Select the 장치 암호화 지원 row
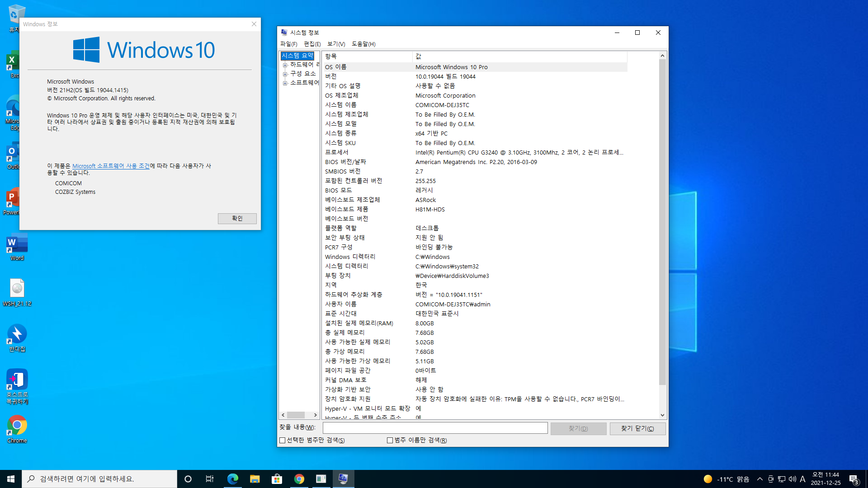 (x=475, y=399)
